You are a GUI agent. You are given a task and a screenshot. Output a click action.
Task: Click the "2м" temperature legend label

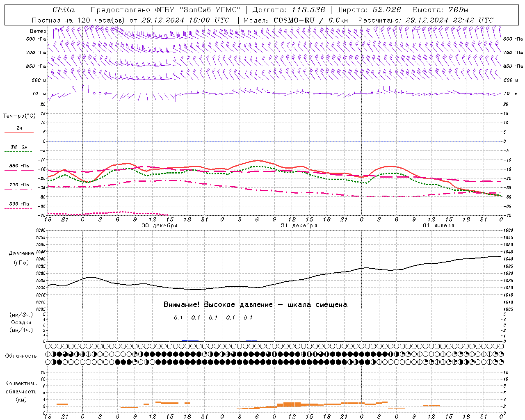[19, 128]
